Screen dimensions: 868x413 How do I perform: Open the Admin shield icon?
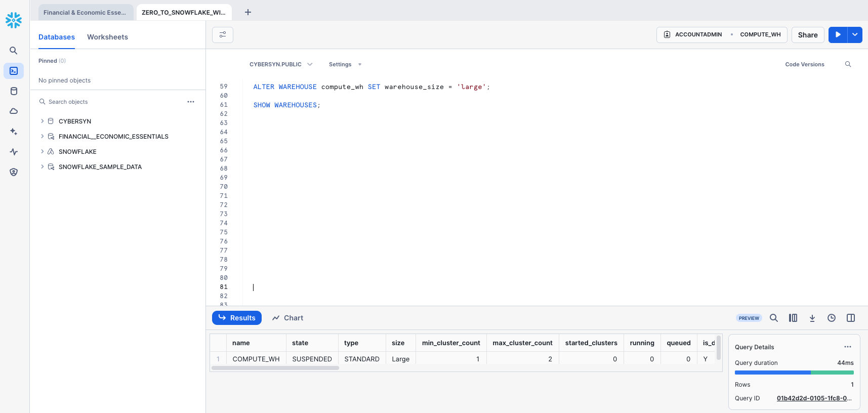pyautogui.click(x=14, y=172)
